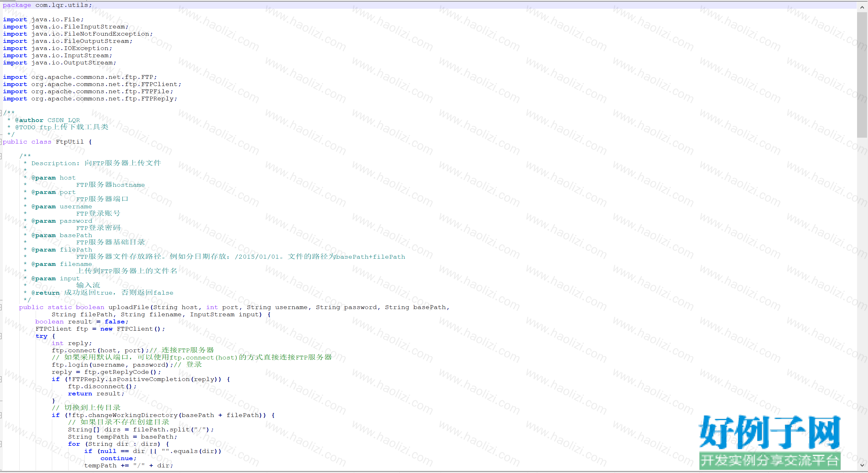Click the 'new FTPClient()' line
Image resolution: width=868 pixels, height=473 pixels.
[100, 329]
